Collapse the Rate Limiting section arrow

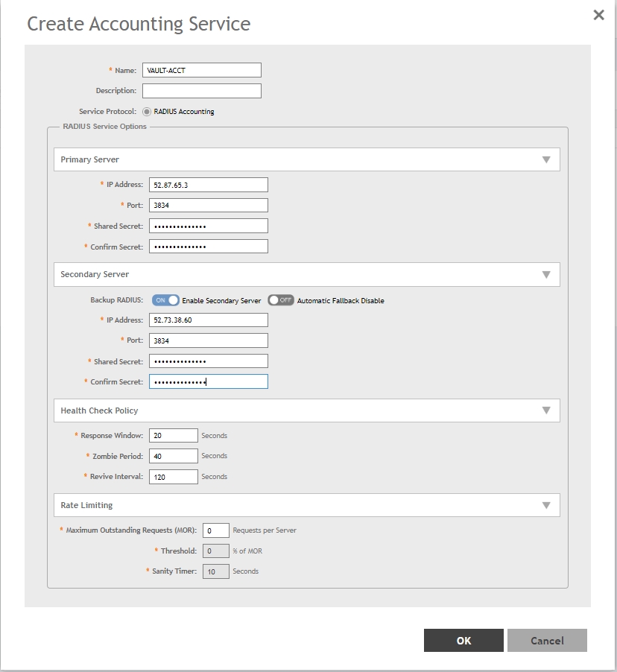[545, 505]
